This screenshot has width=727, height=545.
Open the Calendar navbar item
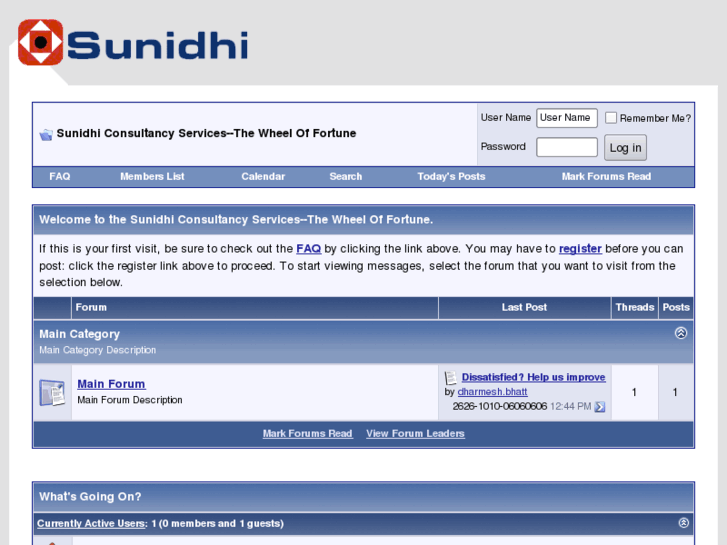coord(263,176)
